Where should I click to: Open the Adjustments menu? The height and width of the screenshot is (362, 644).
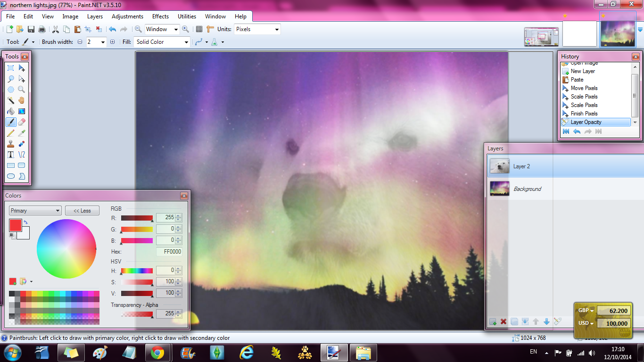pos(127,16)
